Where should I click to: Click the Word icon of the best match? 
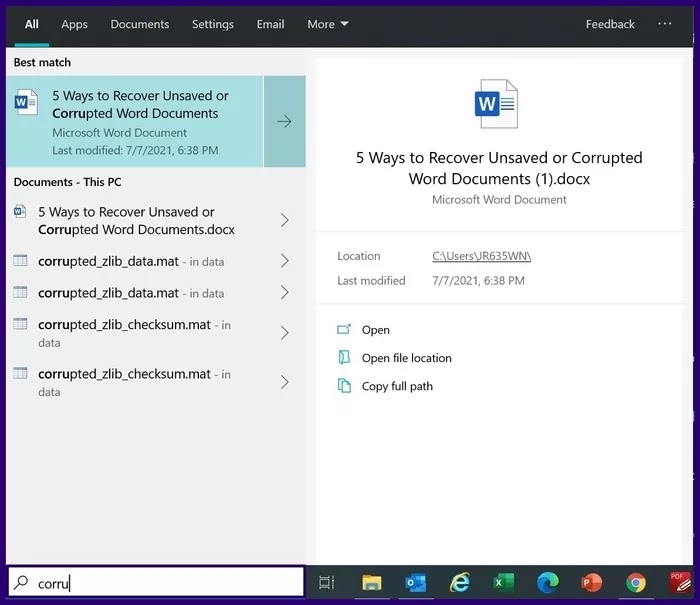coord(26,102)
